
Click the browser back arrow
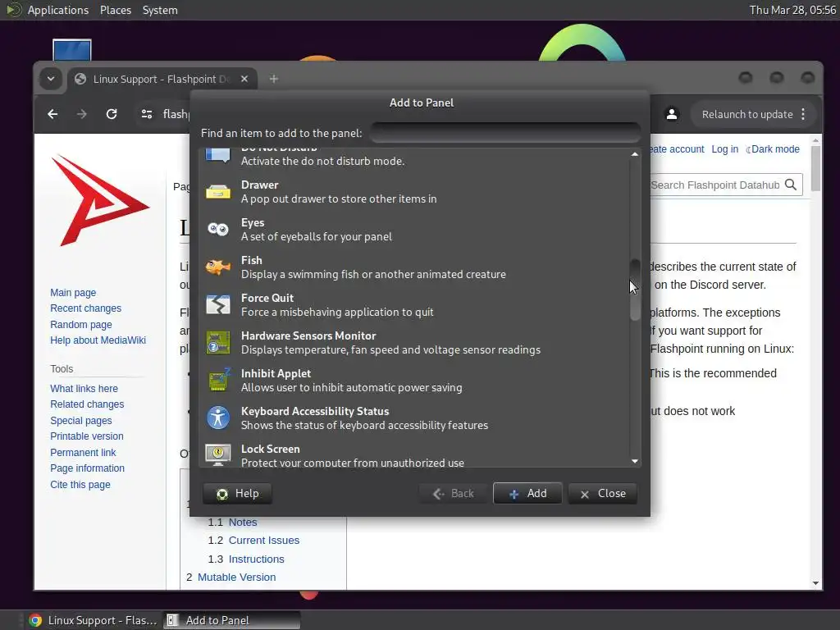pyautogui.click(x=52, y=114)
